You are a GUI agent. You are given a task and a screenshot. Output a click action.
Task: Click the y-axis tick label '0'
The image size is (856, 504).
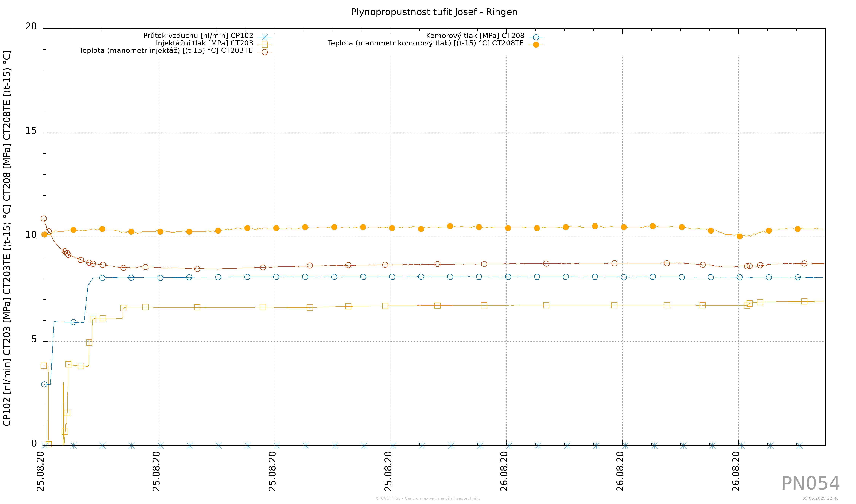(x=34, y=444)
